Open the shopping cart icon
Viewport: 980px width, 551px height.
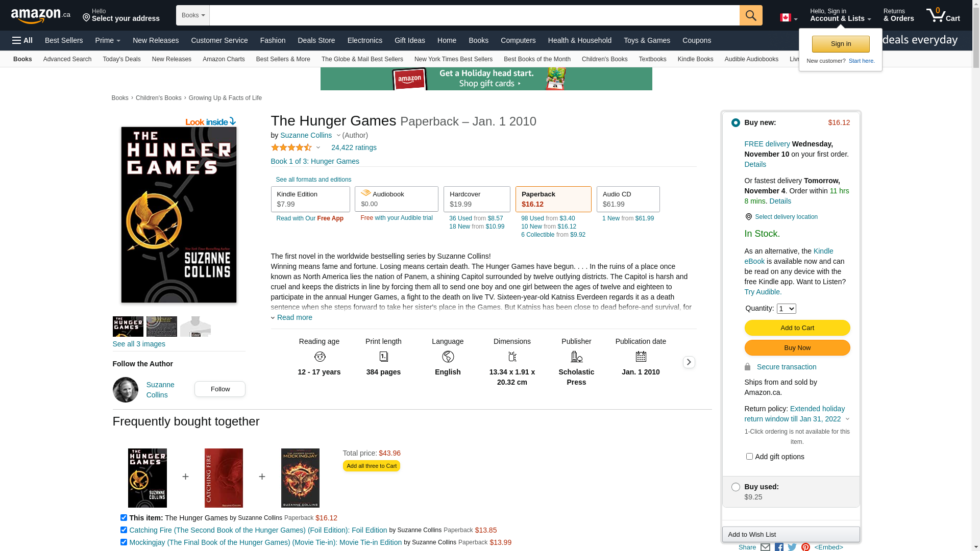click(x=943, y=15)
